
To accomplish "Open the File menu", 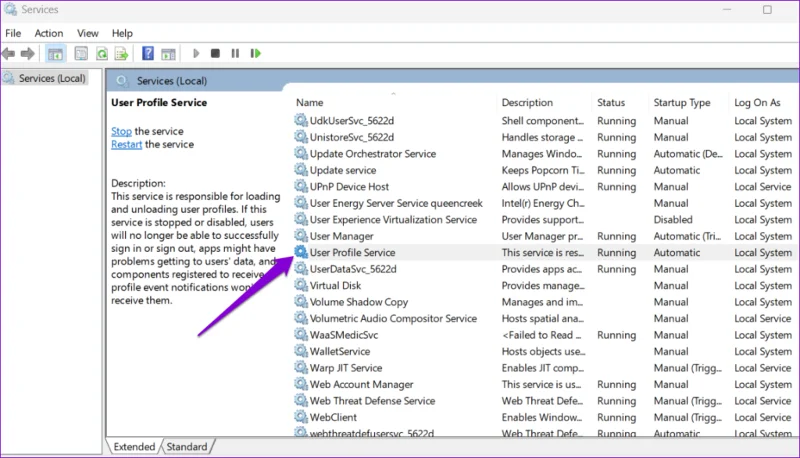I will [x=13, y=33].
